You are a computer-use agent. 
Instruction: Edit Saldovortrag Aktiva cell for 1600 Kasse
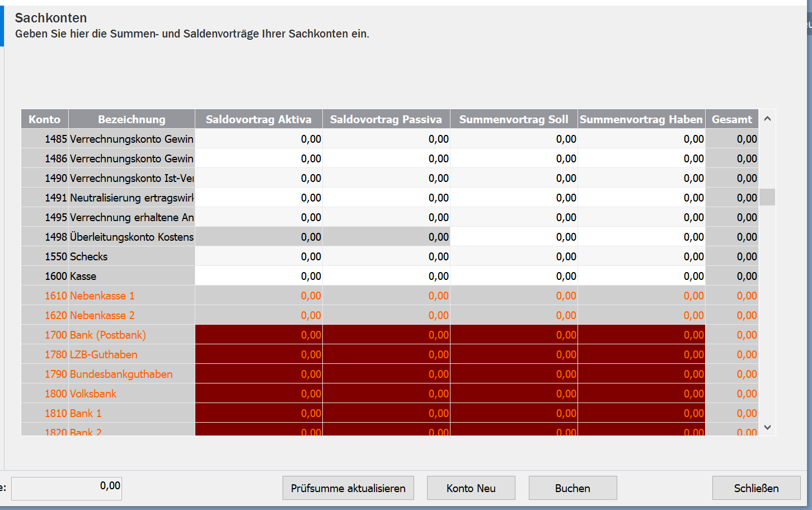pyautogui.click(x=259, y=276)
